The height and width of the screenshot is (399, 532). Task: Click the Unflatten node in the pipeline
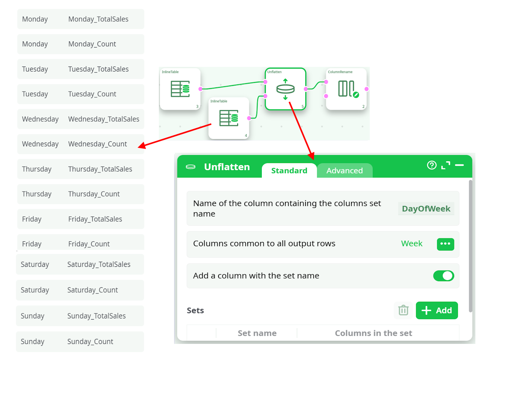click(285, 89)
